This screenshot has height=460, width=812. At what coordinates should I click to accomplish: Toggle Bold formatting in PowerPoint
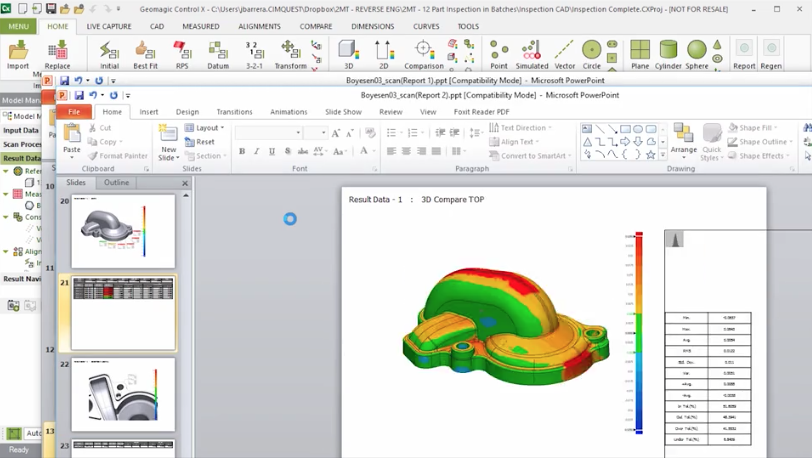click(242, 151)
